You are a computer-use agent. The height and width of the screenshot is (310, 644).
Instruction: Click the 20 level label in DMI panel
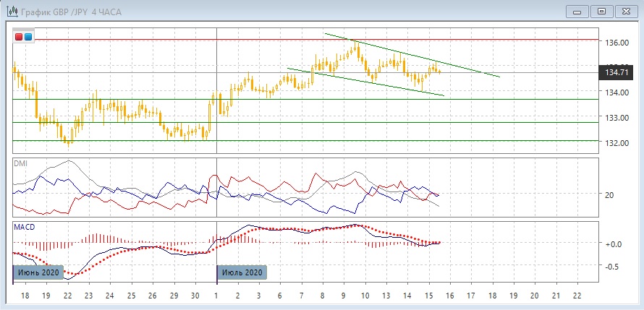(609, 195)
